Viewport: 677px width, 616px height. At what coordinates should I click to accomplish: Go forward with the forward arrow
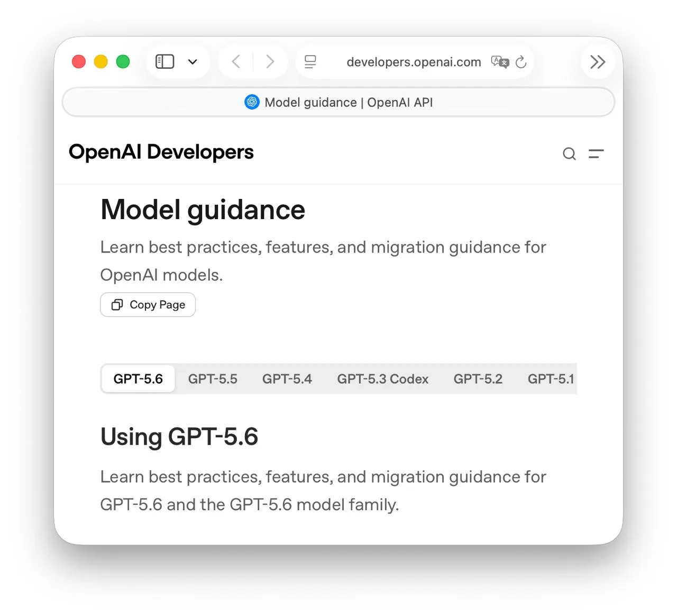click(270, 62)
